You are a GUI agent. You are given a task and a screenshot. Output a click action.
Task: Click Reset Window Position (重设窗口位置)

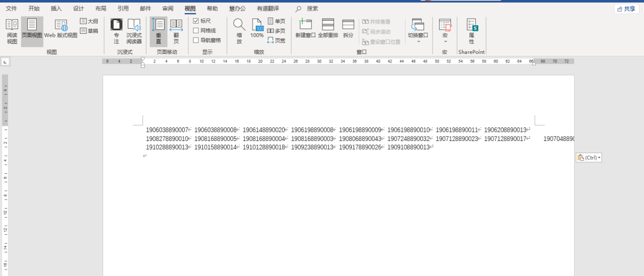pos(381,42)
